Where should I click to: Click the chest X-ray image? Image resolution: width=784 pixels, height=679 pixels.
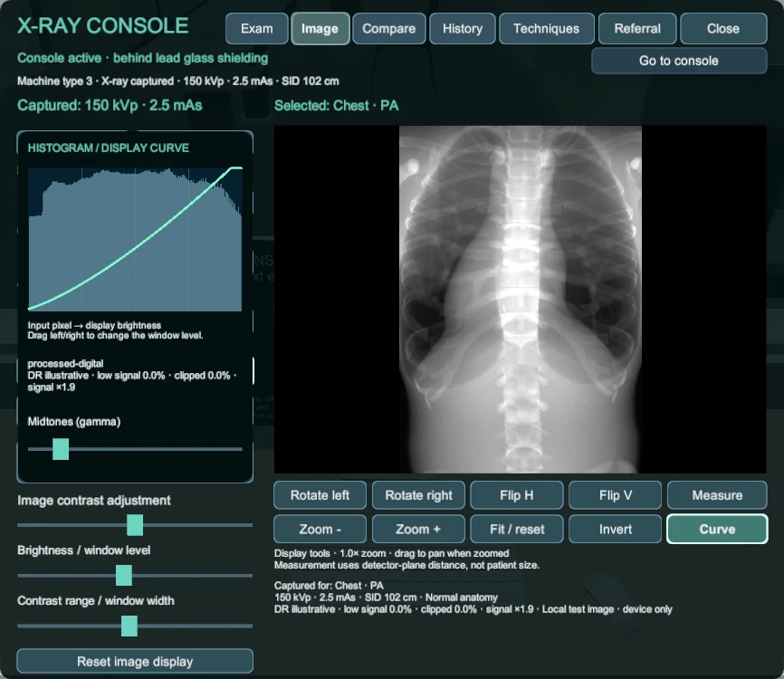click(520, 299)
